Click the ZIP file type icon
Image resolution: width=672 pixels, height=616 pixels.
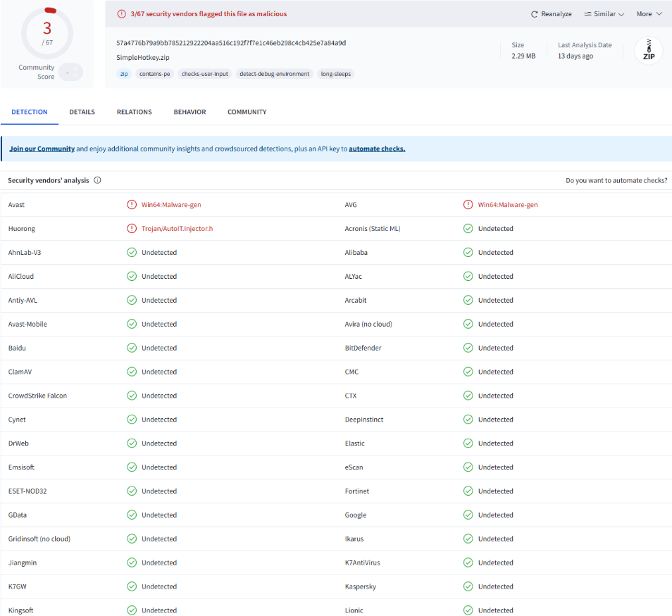click(x=649, y=51)
